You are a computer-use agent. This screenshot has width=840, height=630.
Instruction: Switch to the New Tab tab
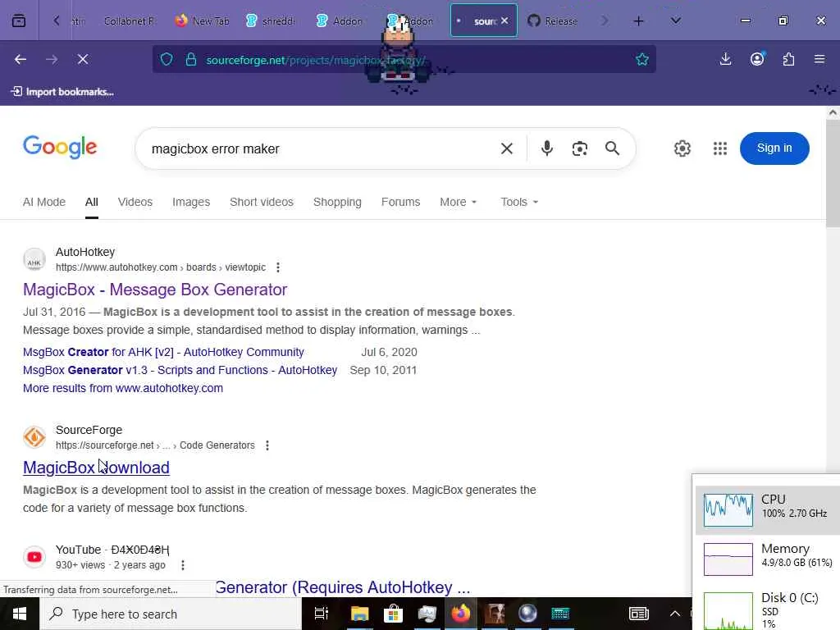(x=203, y=21)
